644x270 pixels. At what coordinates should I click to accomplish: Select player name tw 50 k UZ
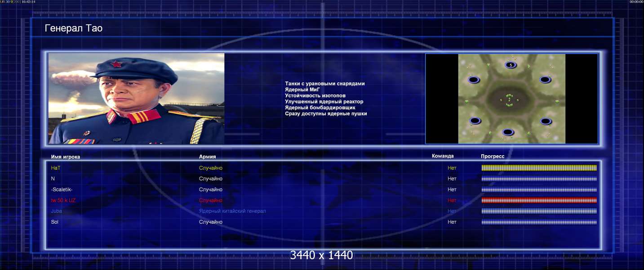pyautogui.click(x=63, y=200)
